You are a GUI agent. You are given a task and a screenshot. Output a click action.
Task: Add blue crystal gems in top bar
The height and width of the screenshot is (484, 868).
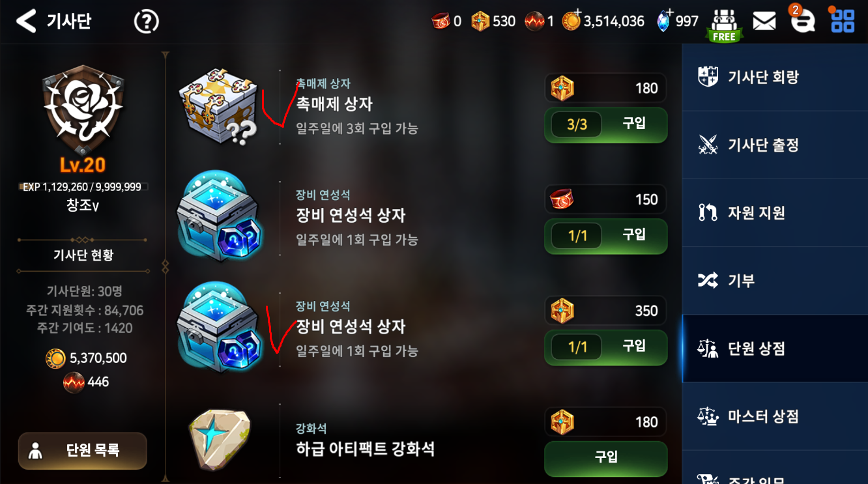pyautogui.click(x=664, y=21)
